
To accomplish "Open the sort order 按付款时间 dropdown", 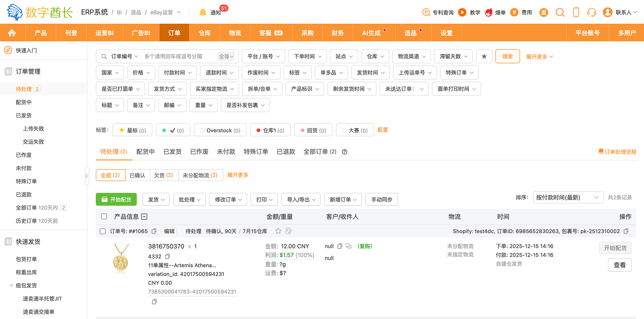I will 568,197.
